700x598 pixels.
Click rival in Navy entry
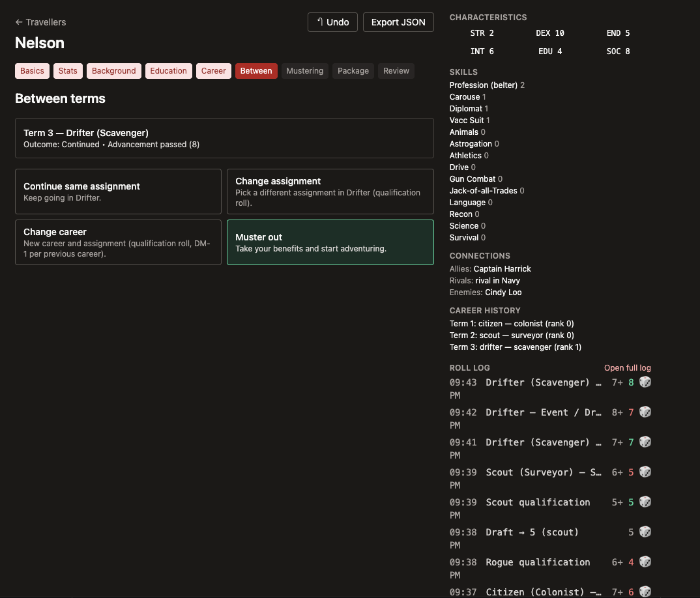coord(498,280)
